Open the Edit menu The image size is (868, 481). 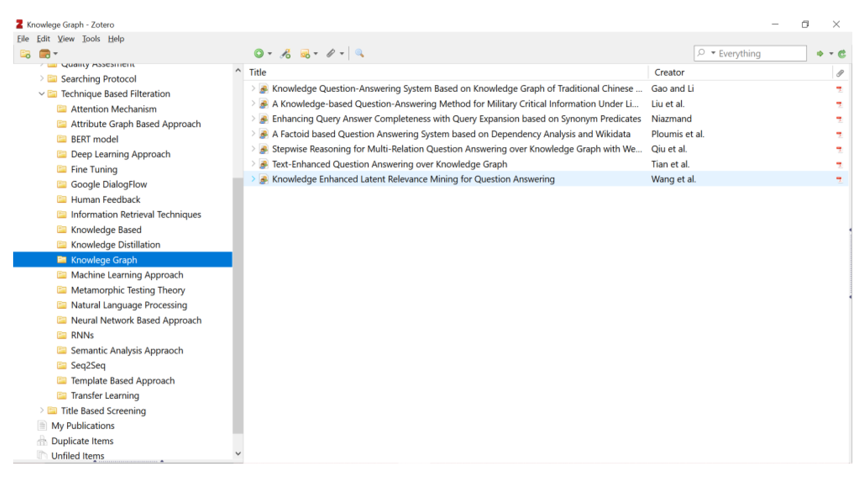coord(43,39)
